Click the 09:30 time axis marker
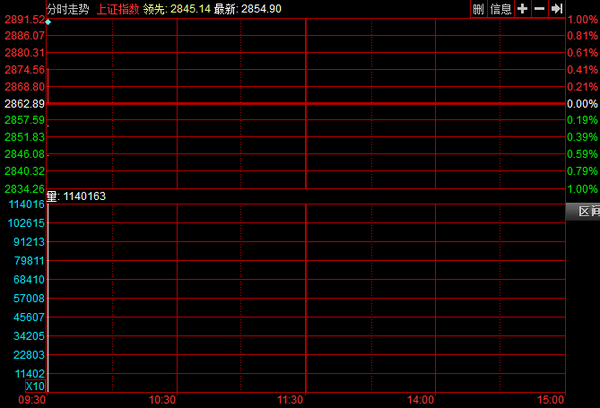The image size is (600, 408). tap(33, 400)
